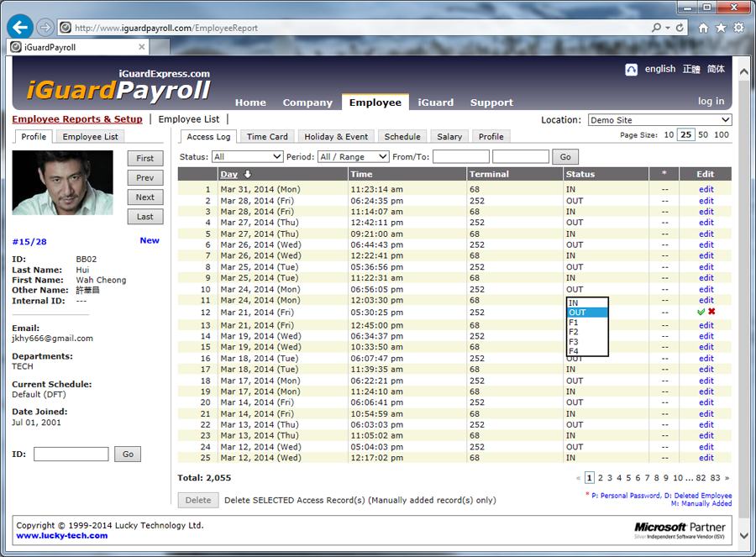The width and height of the screenshot is (756, 557).
Task: Click the From date input field
Action: click(x=461, y=157)
